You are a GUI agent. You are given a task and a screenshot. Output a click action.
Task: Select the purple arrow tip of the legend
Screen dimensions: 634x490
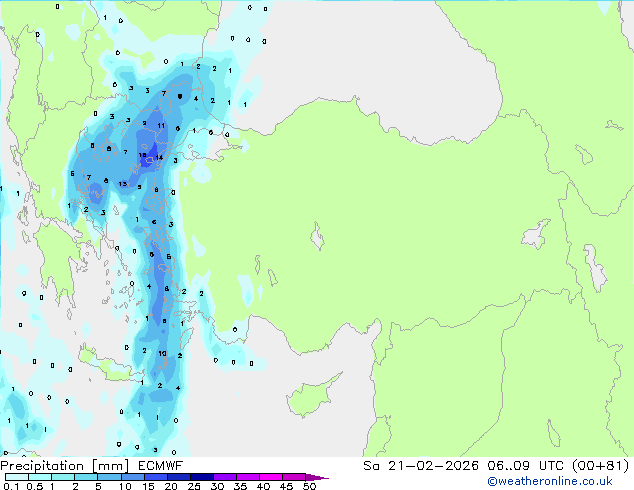[x=317, y=477]
